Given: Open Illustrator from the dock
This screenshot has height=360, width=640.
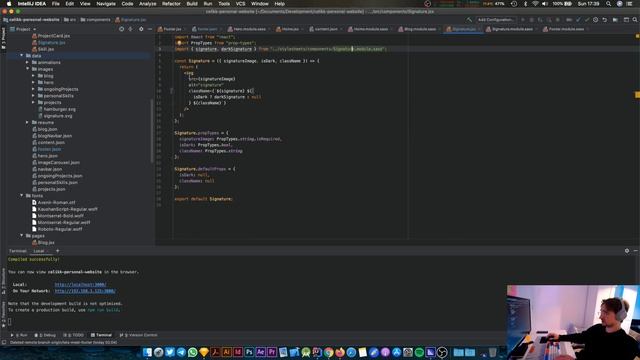Looking at the screenshot, I should (227, 352).
